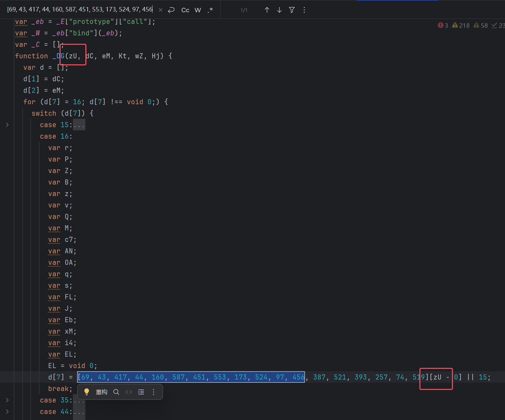This screenshot has width=505, height=420.
Task: Click the magnifier search icon in popup toolbar
Action: coord(116,392)
